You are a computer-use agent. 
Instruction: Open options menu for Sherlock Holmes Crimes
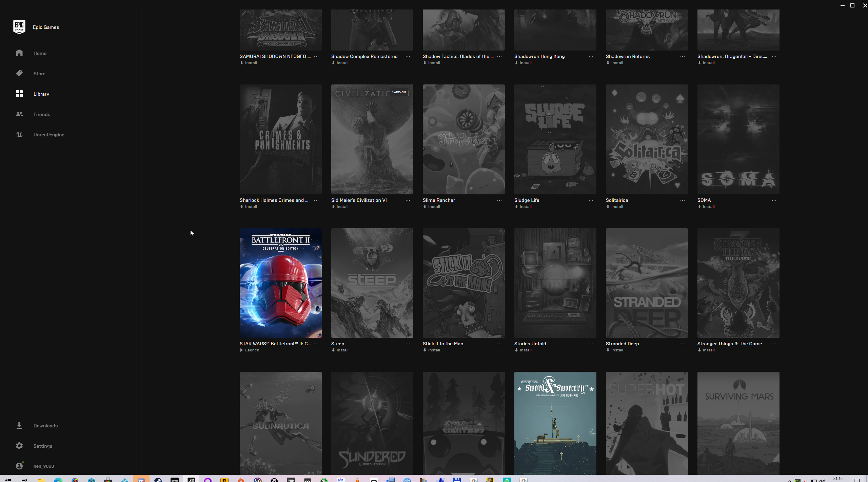(316, 200)
